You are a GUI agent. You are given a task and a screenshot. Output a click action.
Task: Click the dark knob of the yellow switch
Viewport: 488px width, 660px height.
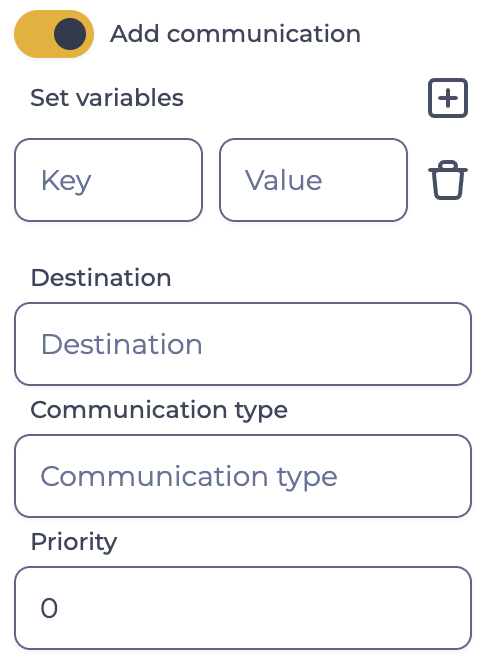tap(70, 34)
